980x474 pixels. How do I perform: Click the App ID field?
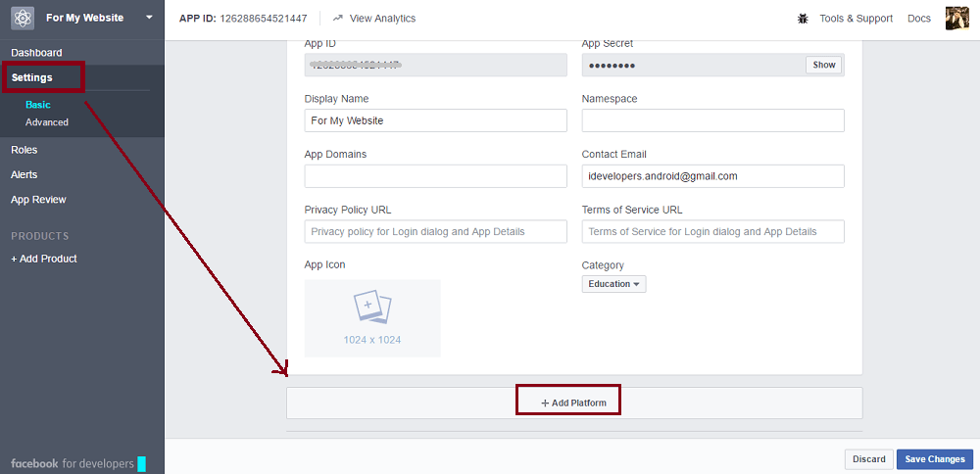coord(436,65)
